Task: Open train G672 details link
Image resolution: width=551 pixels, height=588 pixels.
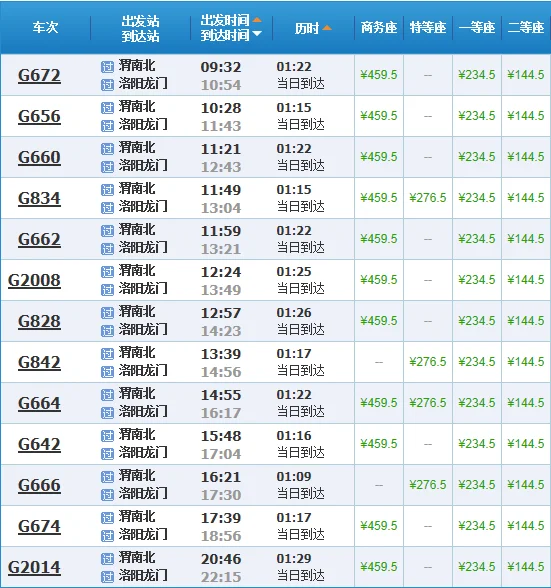Action: 39,75
